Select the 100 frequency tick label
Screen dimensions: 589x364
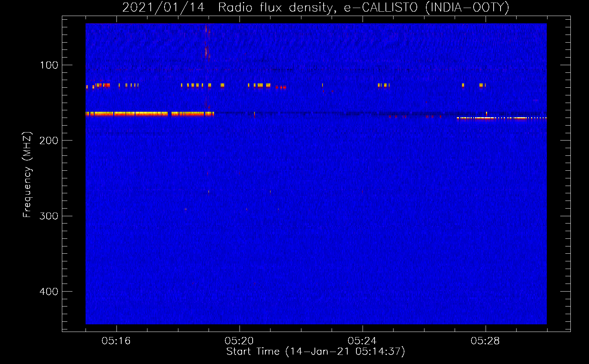49,65
